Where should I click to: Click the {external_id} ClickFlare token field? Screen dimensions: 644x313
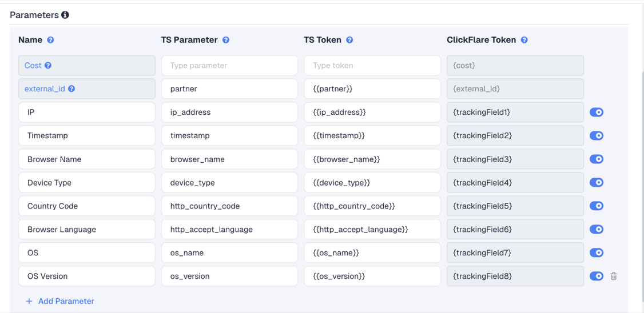pos(515,89)
